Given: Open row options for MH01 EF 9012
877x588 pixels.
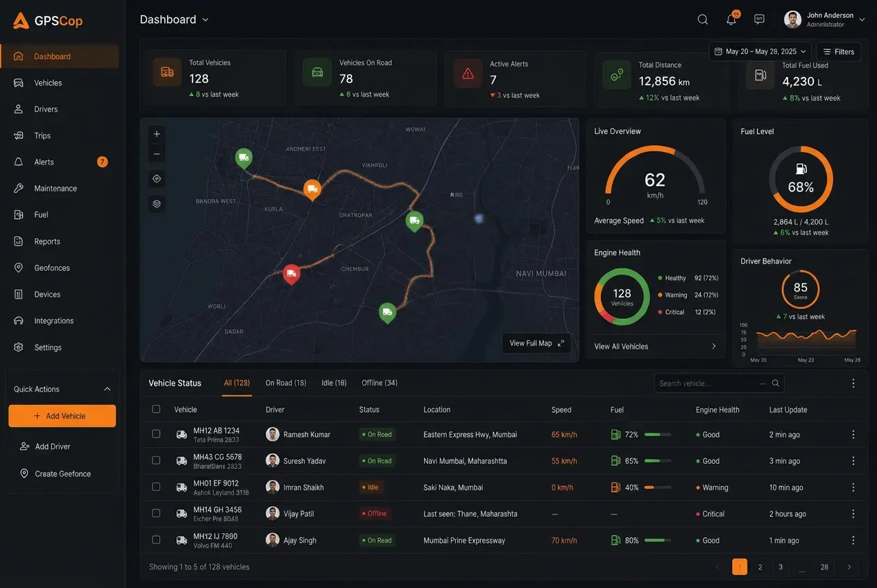Looking at the screenshot, I should point(853,487).
